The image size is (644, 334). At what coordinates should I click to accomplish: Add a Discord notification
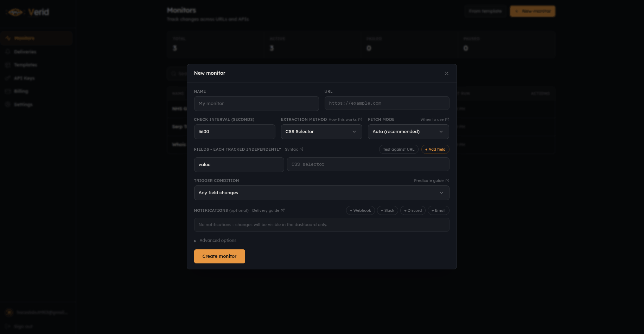[x=413, y=210]
